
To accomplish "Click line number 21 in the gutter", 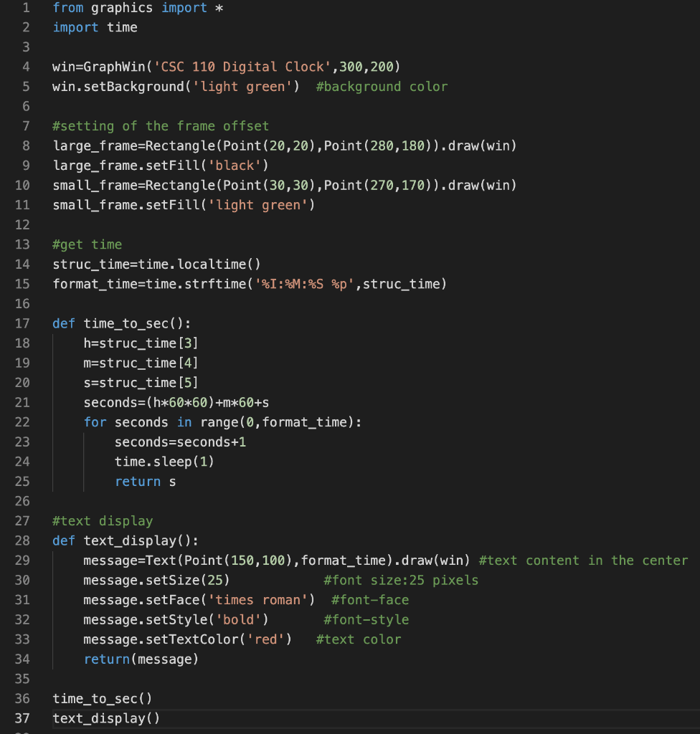I will point(22,402).
